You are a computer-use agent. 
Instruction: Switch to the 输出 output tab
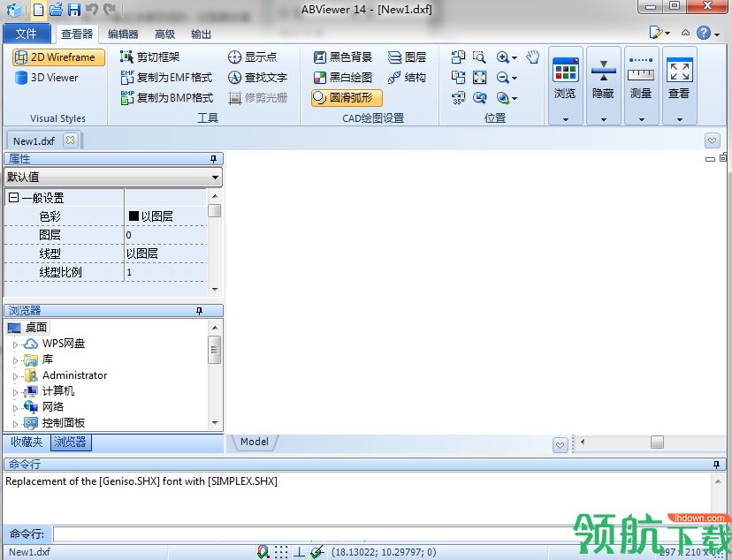[x=202, y=34]
